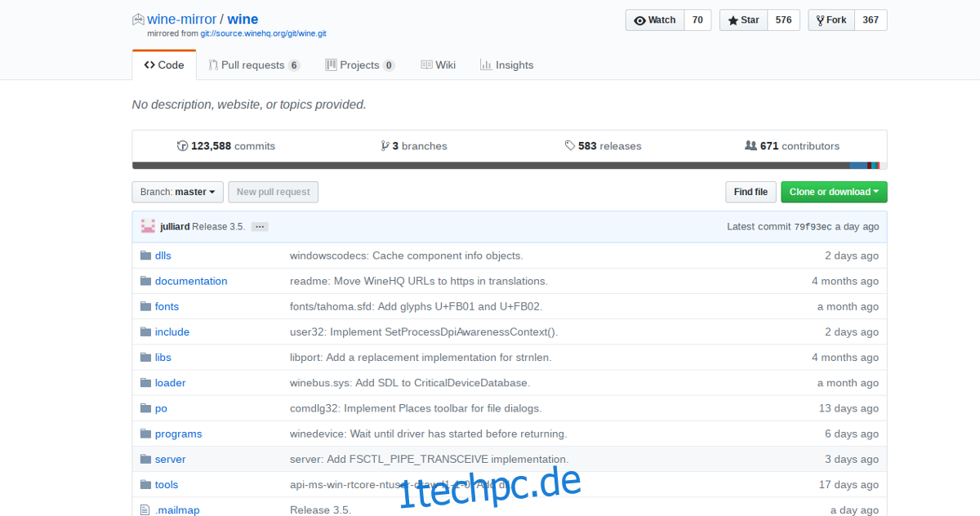
Task: Click the folder icon next to po
Action: click(x=145, y=408)
